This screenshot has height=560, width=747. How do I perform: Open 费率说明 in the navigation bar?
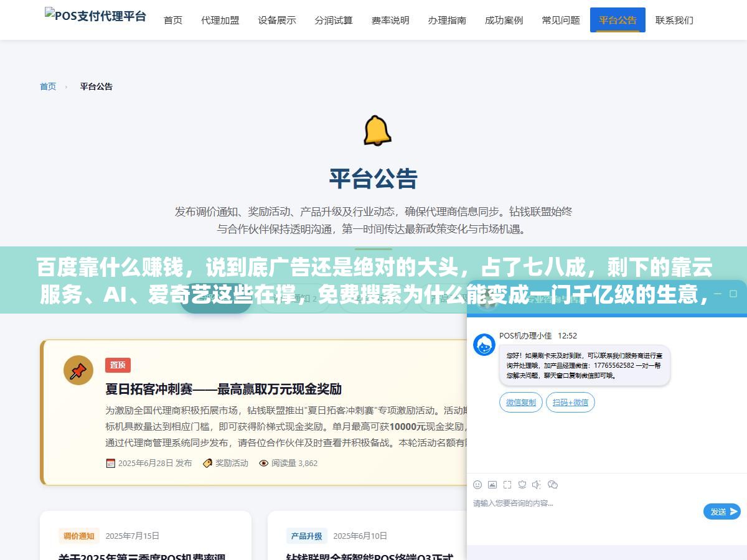[x=390, y=20]
